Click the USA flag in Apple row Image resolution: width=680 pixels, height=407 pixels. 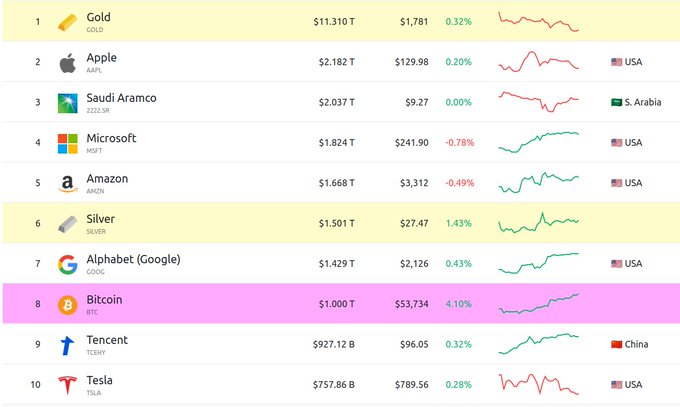pyautogui.click(x=616, y=62)
